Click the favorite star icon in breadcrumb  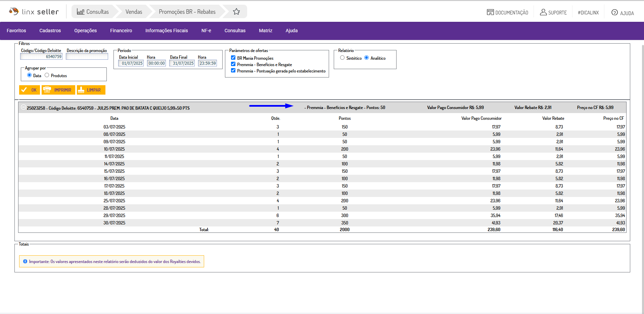click(x=236, y=12)
